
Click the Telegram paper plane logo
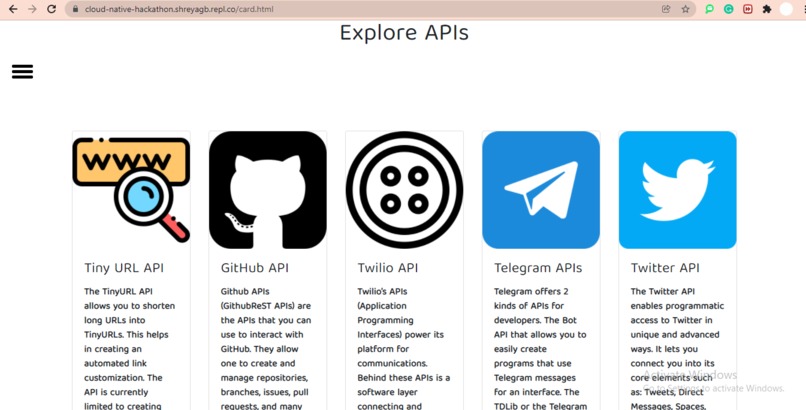[x=541, y=190]
